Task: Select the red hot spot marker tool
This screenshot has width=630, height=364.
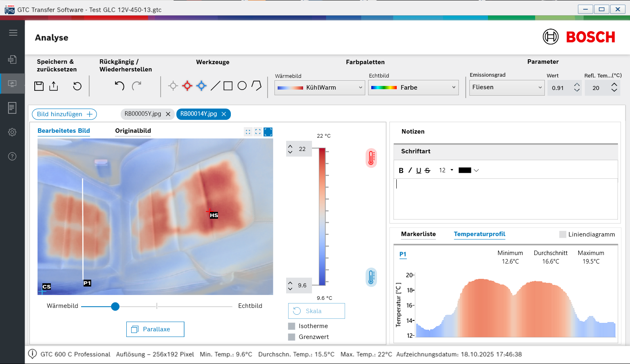Action: point(187,86)
